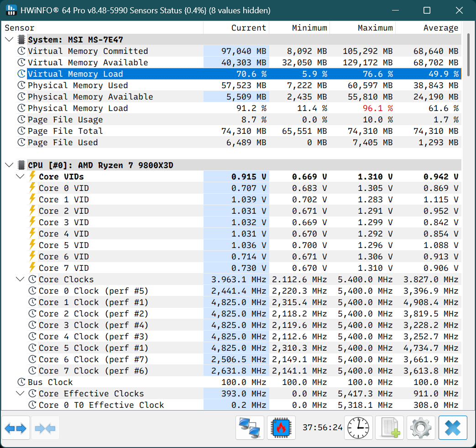Screen dimensions: 476x448
Task: Reset the clock timer button
Action: [358, 428]
